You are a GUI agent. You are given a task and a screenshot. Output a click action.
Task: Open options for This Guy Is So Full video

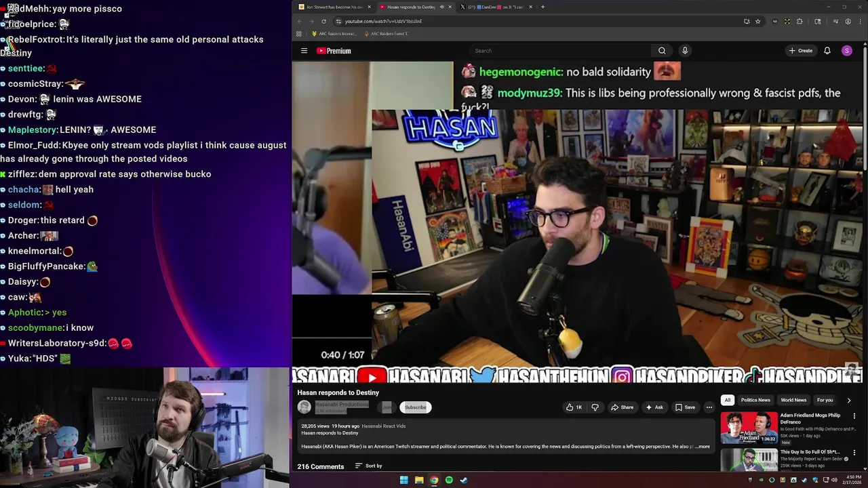pos(854,453)
